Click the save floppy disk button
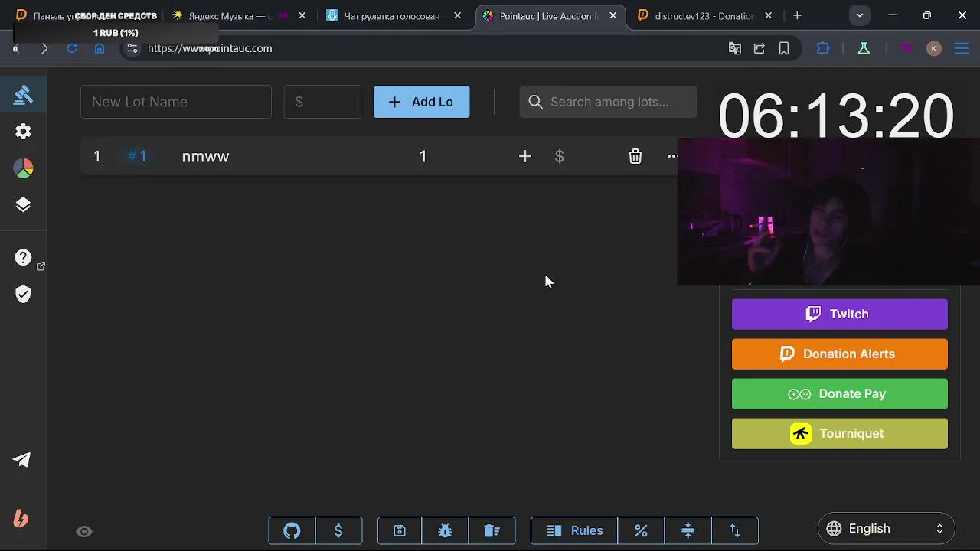The height and width of the screenshot is (551, 980). (x=400, y=530)
